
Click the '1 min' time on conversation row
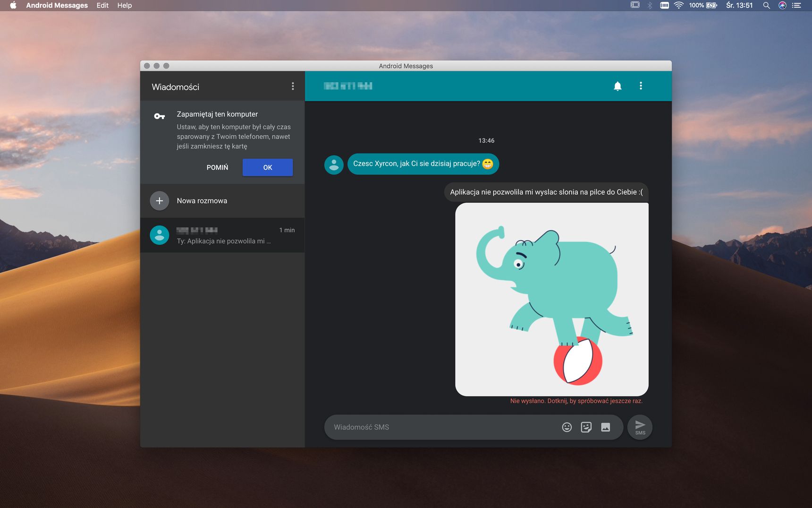tap(287, 230)
